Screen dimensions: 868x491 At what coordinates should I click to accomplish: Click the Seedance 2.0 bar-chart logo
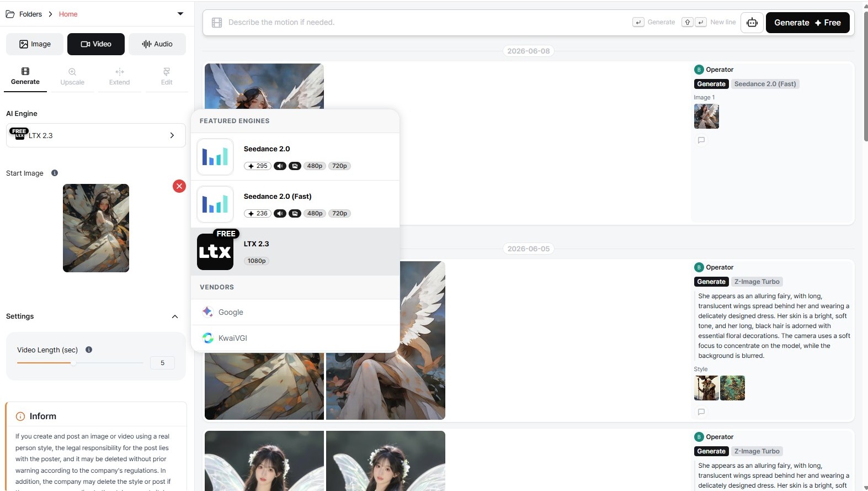tap(215, 157)
